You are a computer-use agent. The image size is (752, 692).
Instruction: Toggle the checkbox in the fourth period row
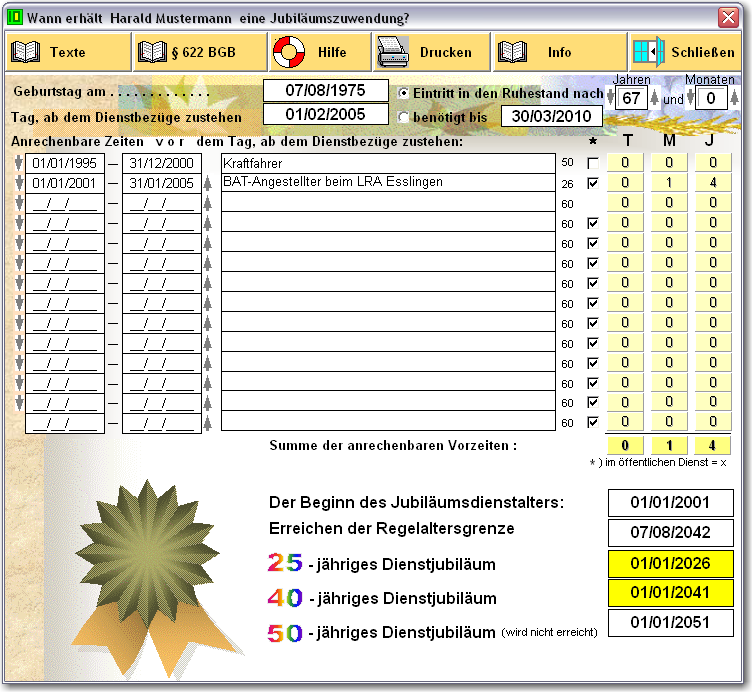click(593, 223)
